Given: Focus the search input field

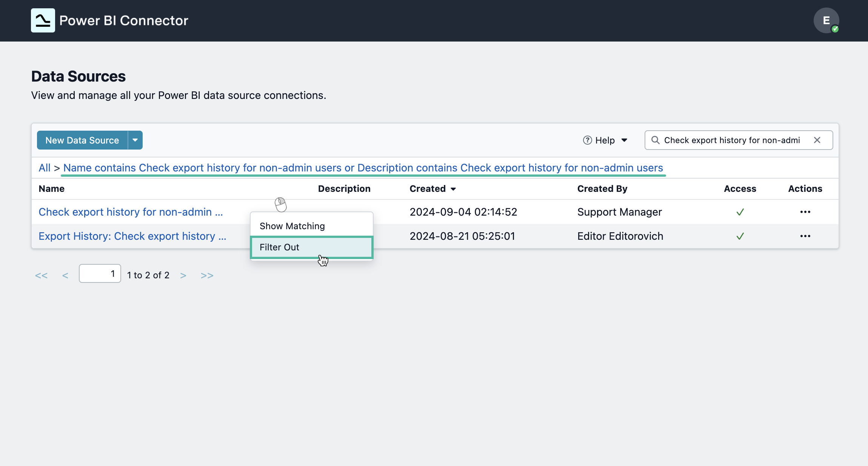Looking at the screenshot, I should (738, 140).
